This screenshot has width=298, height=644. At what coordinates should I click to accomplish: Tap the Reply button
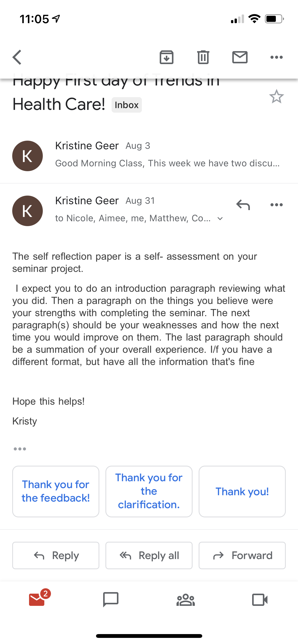[56, 555]
